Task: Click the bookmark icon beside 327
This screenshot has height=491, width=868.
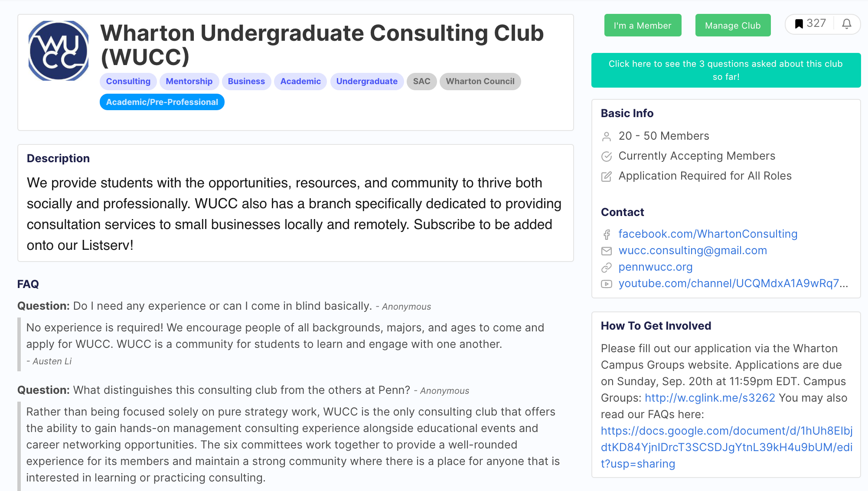Action: coord(799,24)
